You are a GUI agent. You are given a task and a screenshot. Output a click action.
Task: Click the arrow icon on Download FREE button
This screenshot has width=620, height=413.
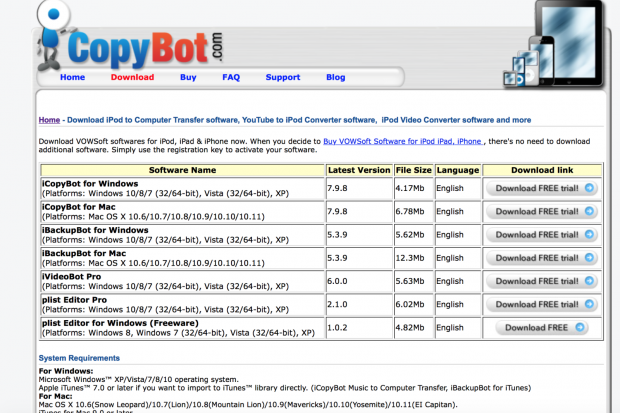coord(578,327)
